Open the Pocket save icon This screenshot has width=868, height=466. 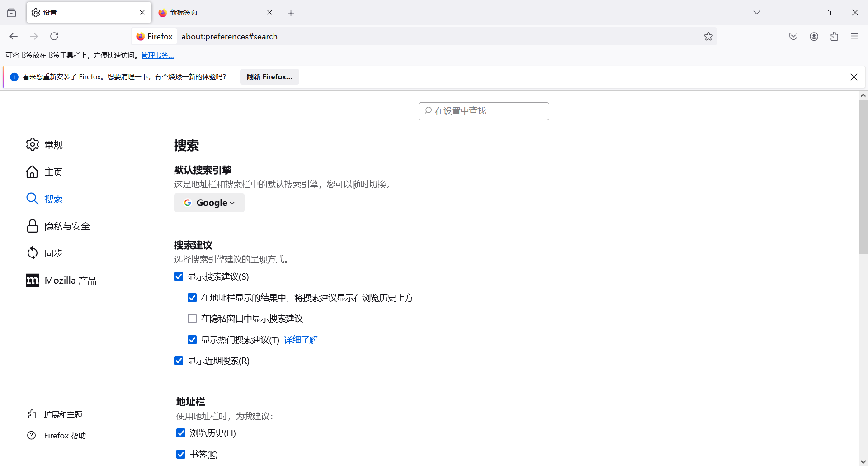(x=793, y=36)
